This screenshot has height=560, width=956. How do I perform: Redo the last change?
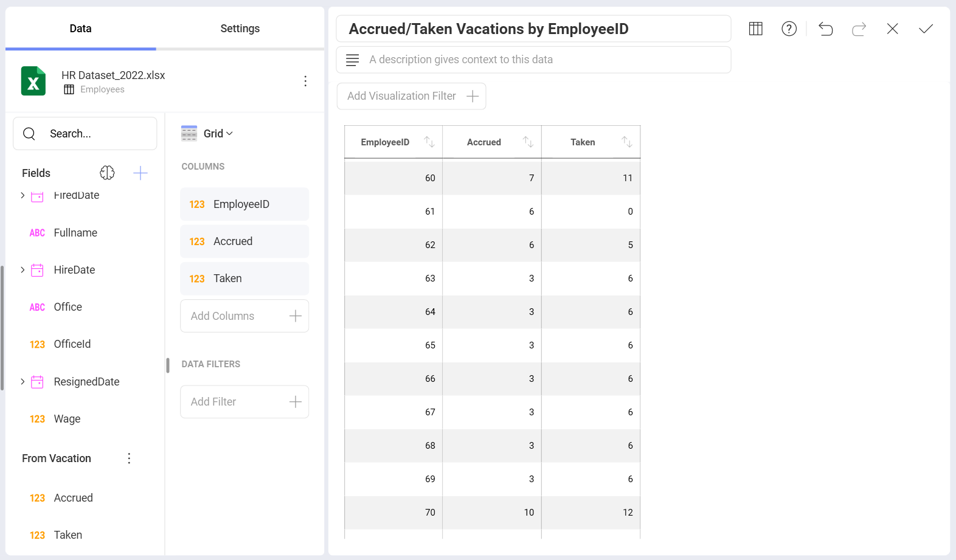[859, 29]
